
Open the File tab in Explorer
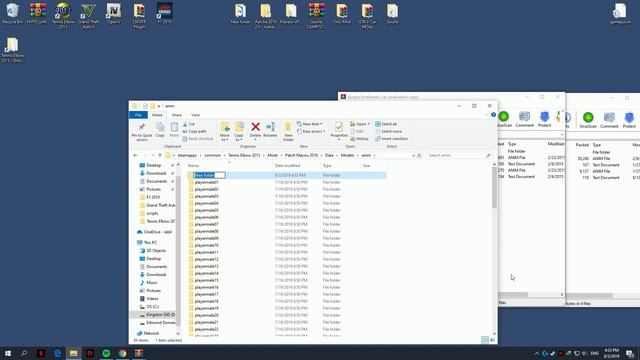(x=138, y=115)
